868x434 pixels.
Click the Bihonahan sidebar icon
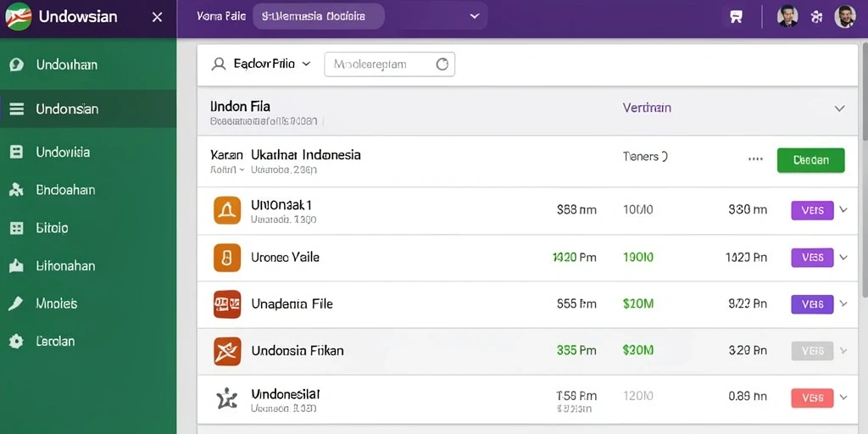[x=17, y=265]
